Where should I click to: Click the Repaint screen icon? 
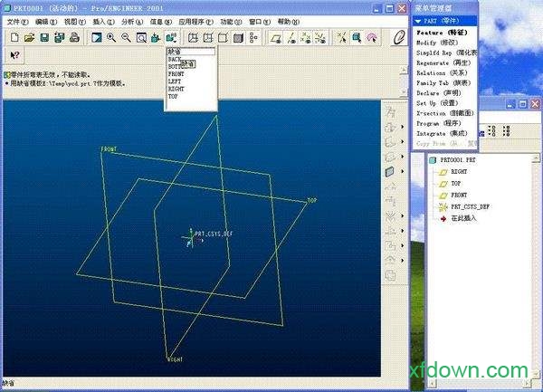tap(96, 37)
